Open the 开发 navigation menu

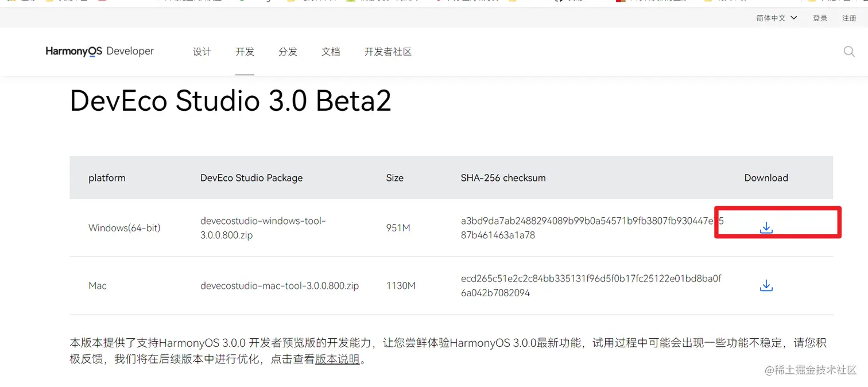pos(245,52)
